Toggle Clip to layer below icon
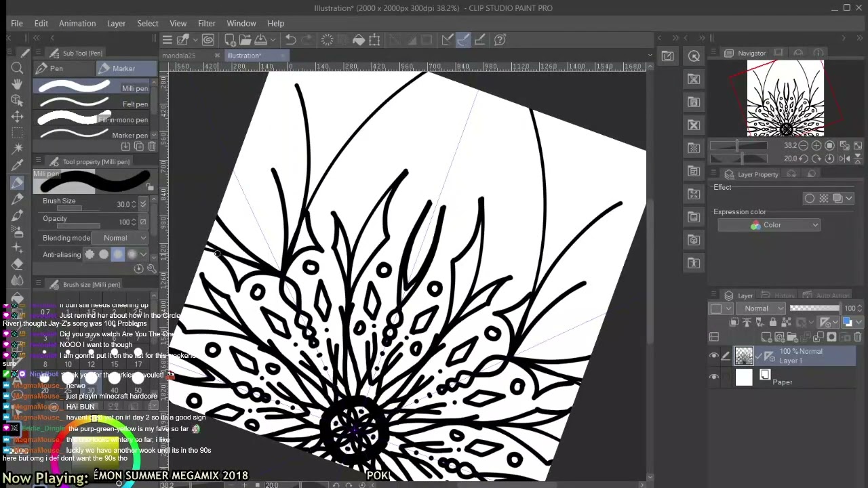 coord(734,323)
